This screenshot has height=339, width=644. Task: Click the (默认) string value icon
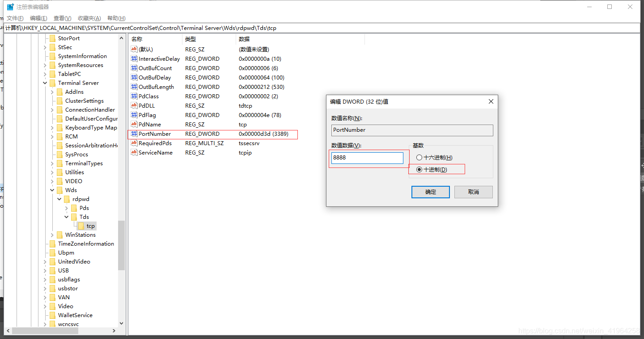coord(134,49)
